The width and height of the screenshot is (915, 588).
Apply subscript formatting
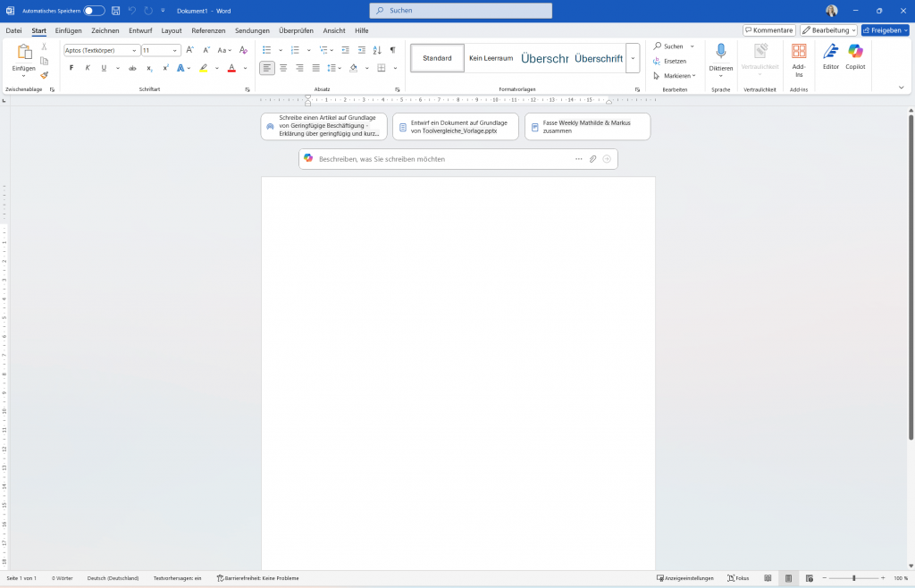tap(149, 68)
